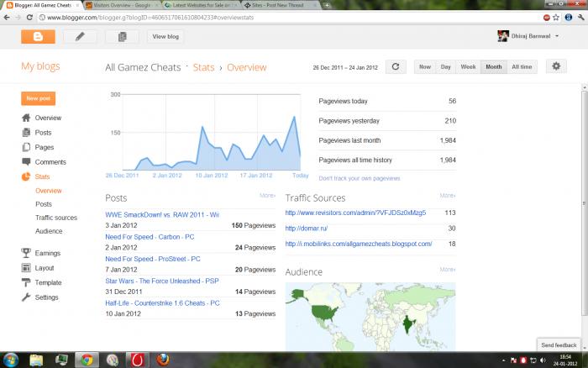Image resolution: width=588 pixels, height=368 pixels.
Task: Open Audience in Stats submenu
Action: tap(49, 231)
